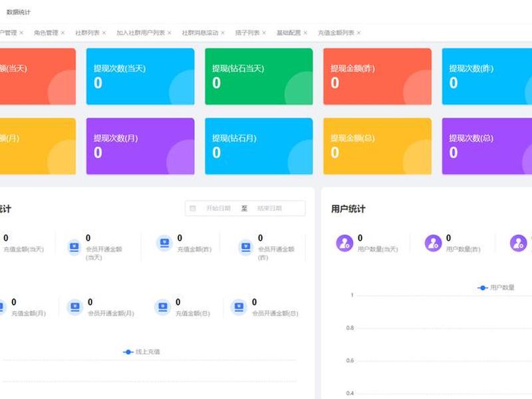Click the 会员开通金额(月) stat icon
The image size is (532, 399).
74,307
